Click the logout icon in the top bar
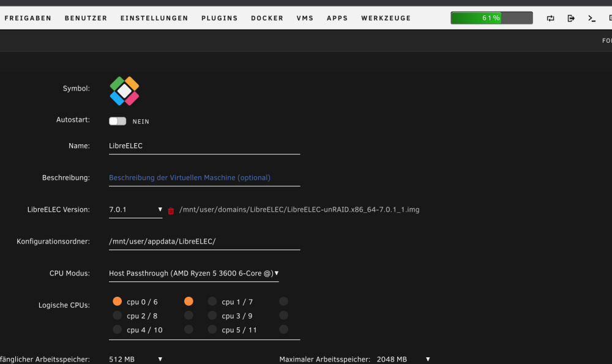Image resolution: width=612 pixels, height=364 pixels. [571, 18]
